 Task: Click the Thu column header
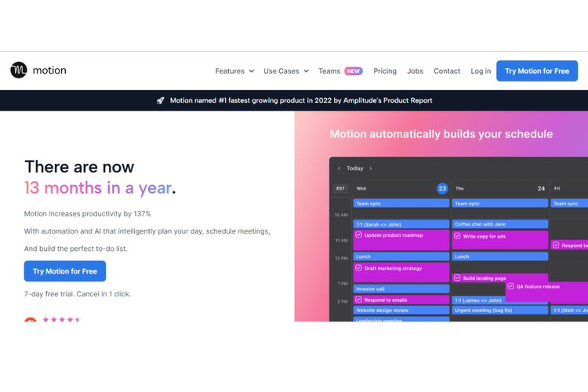tap(459, 188)
